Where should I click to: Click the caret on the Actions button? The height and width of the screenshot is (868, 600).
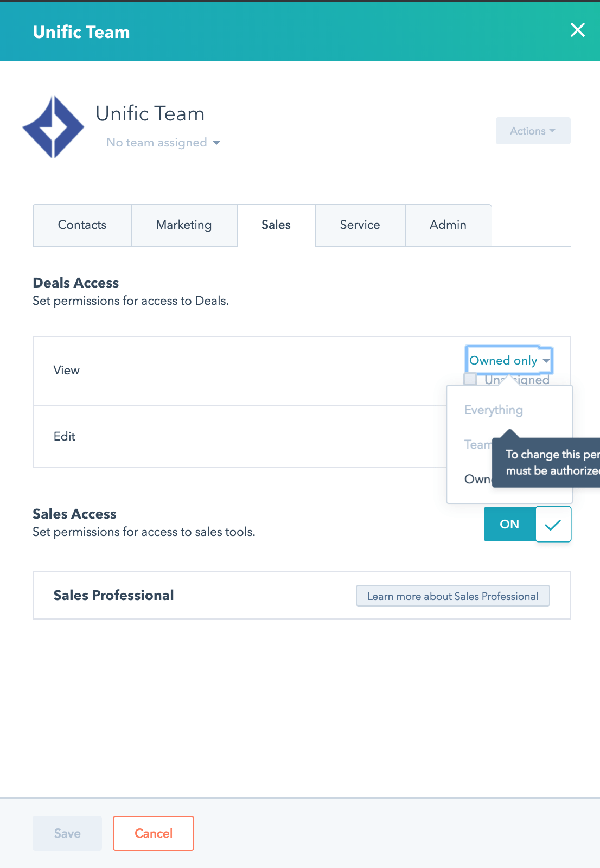(x=552, y=131)
